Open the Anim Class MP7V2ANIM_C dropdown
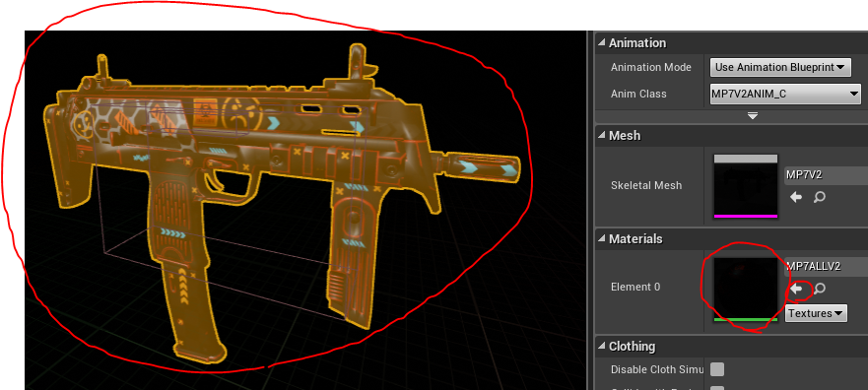 click(x=785, y=94)
